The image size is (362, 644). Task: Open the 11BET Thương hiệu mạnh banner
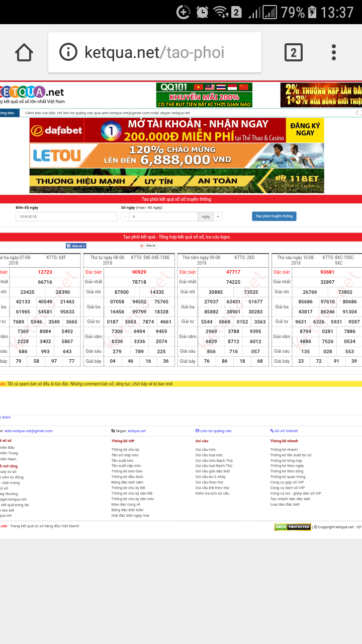pos(176,181)
